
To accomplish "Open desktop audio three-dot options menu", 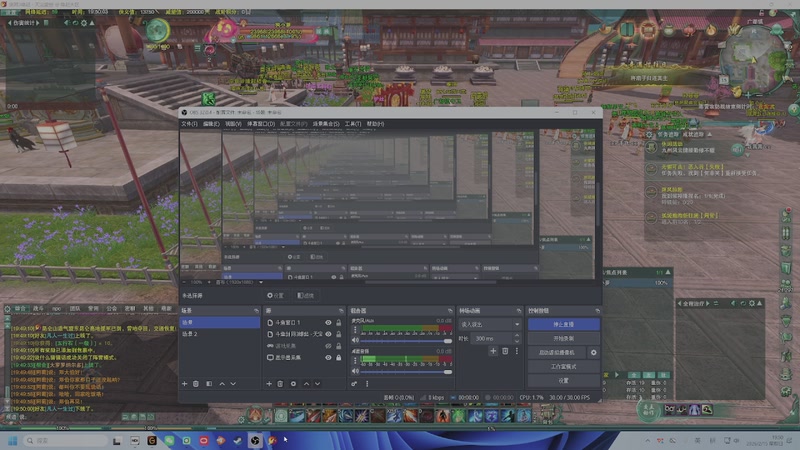I will (x=356, y=361).
